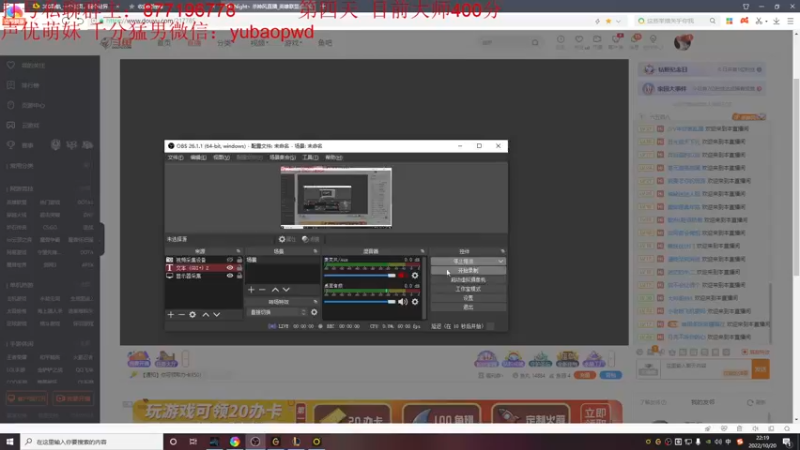The image size is (800, 450).
Task: Move scene up in scenes panel
Action: coord(275,289)
